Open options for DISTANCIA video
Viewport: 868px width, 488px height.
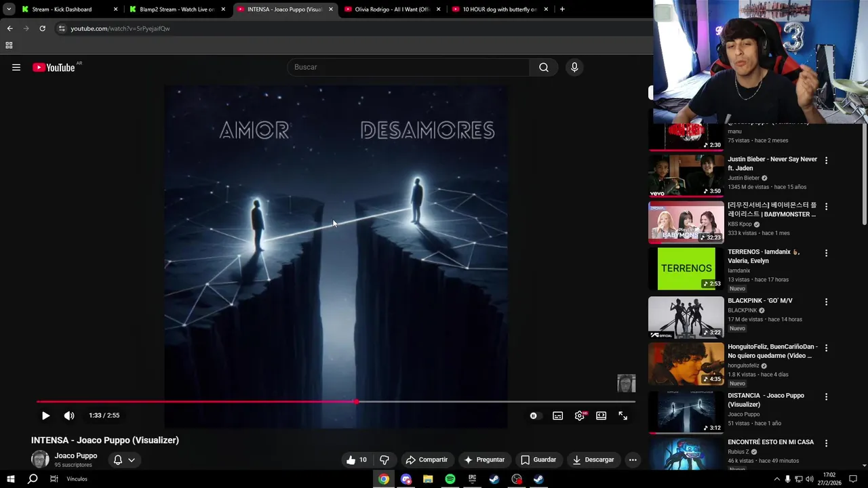point(826,396)
